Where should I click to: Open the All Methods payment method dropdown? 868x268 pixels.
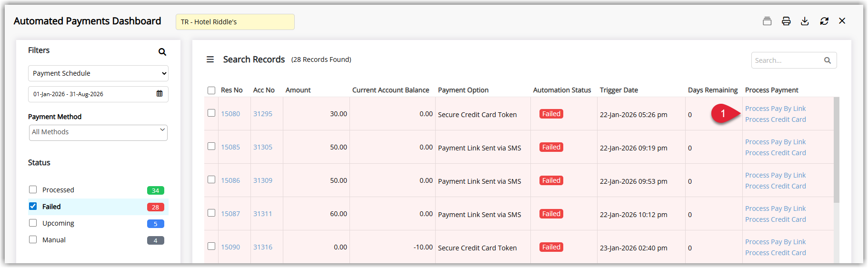(x=98, y=132)
